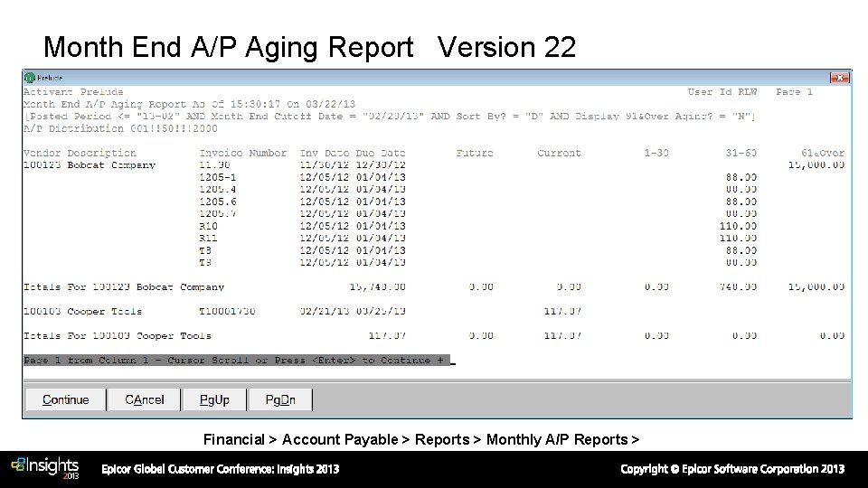This screenshot has height=488, width=868.
Task: Click the Continue button
Action: pos(66,399)
